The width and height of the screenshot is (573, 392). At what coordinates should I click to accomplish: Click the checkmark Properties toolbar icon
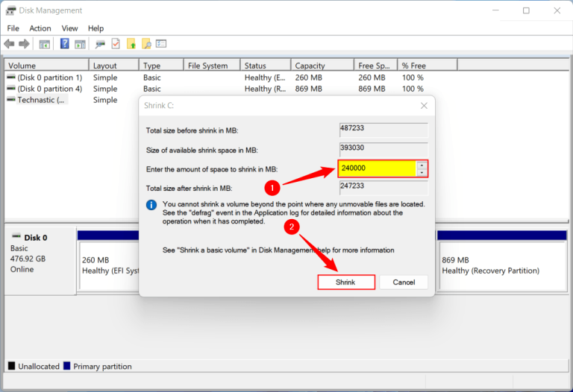(116, 44)
